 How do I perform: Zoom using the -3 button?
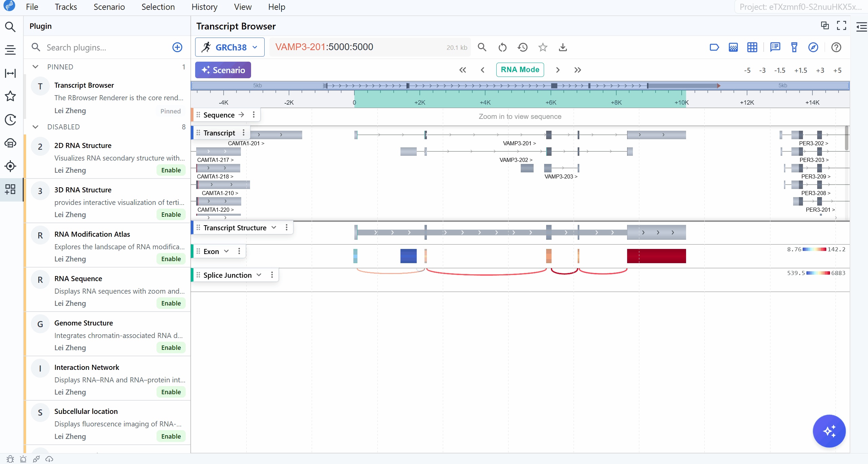point(762,70)
